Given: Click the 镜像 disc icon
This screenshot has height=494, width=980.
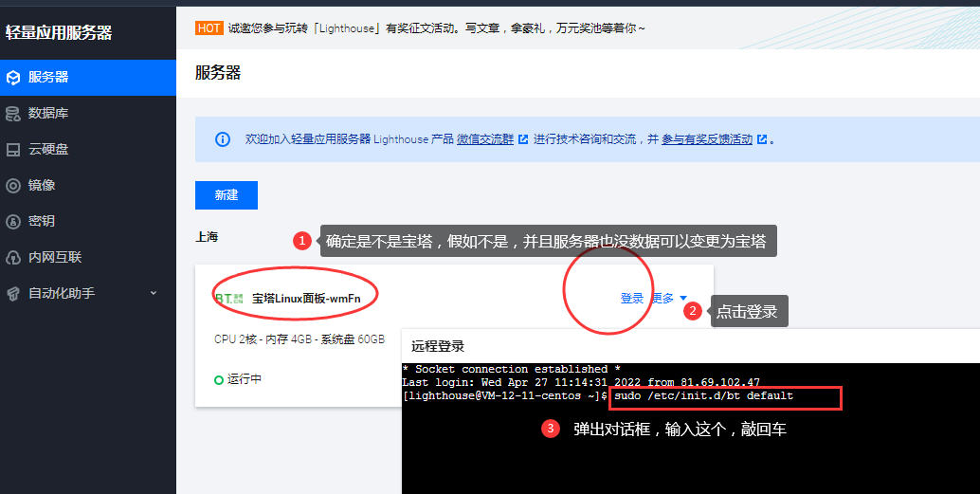Looking at the screenshot, I should tap(13, 186).
